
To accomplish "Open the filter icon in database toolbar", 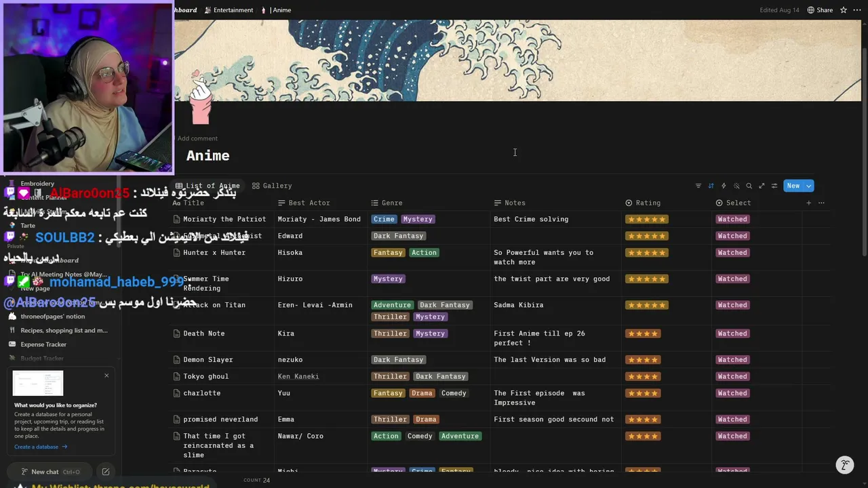I will pos(698,186).
